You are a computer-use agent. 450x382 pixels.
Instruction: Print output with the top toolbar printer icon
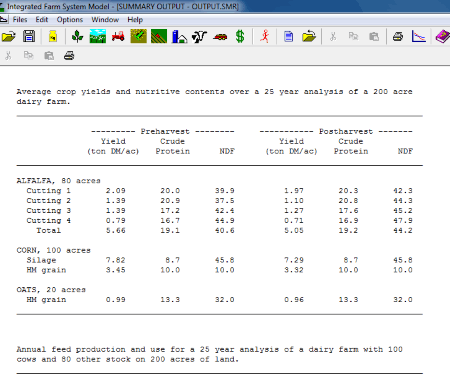[398, 36]
